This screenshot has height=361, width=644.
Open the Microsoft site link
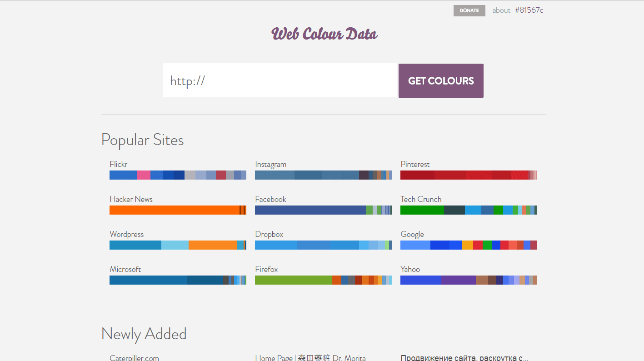125,269
